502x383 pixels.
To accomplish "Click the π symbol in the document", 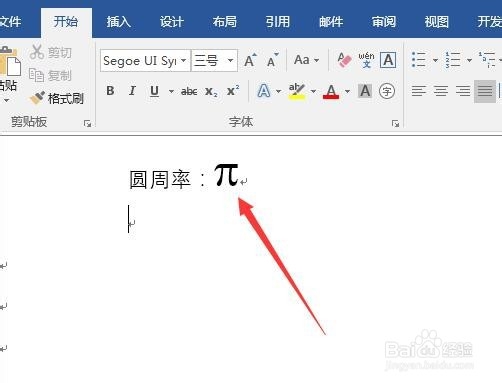I will pyautogui.click(x=226, y=175).
